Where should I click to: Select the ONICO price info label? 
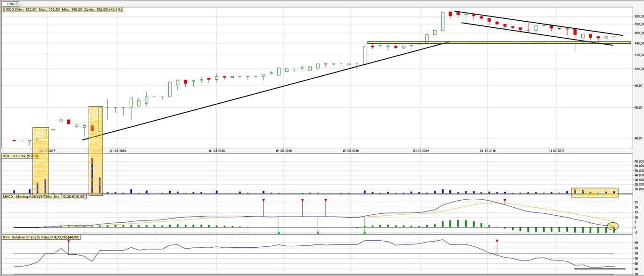coord(62,9)
